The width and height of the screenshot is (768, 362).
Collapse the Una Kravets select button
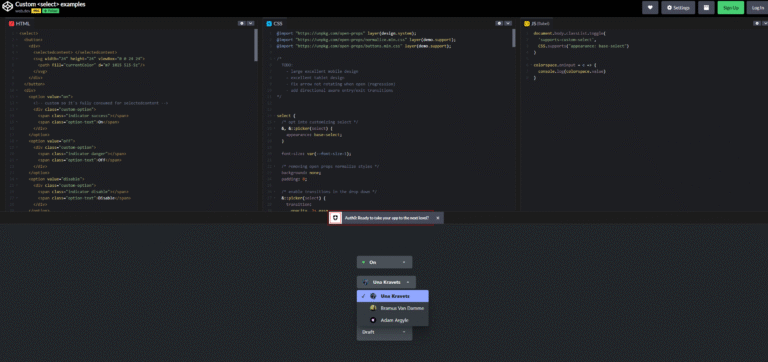point(386,282)
